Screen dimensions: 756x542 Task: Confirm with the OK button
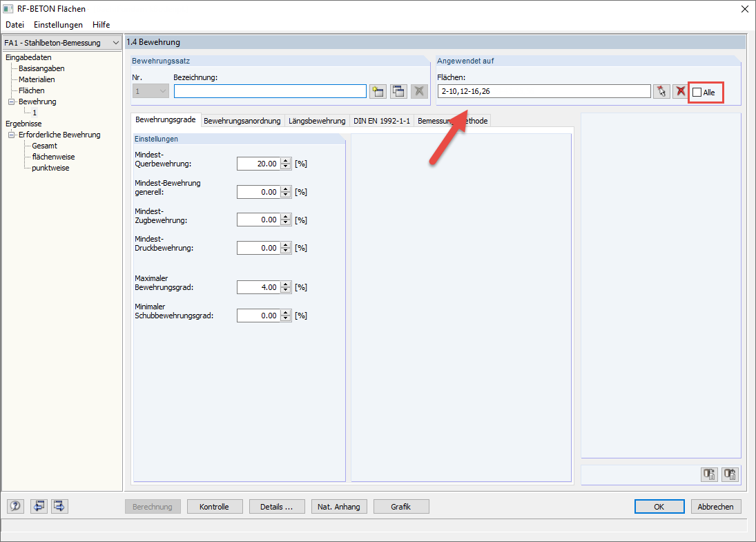659,507
